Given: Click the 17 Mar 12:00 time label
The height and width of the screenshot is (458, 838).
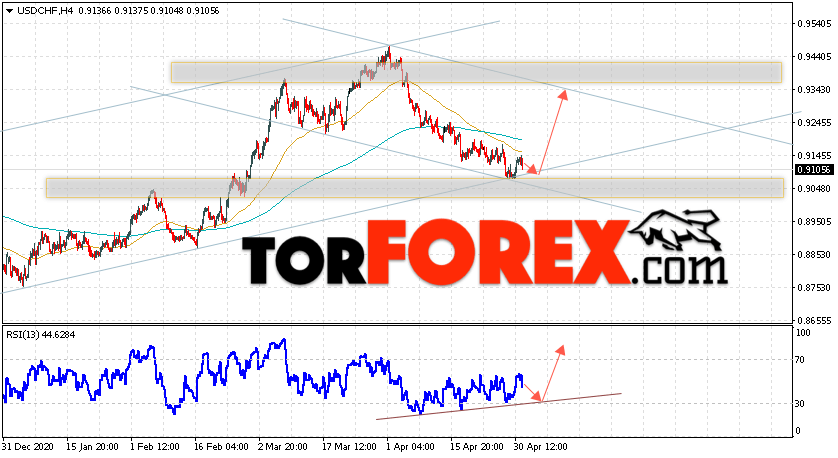Looking at the screenshot, I should pyautogui.click(x=349, y=446).
